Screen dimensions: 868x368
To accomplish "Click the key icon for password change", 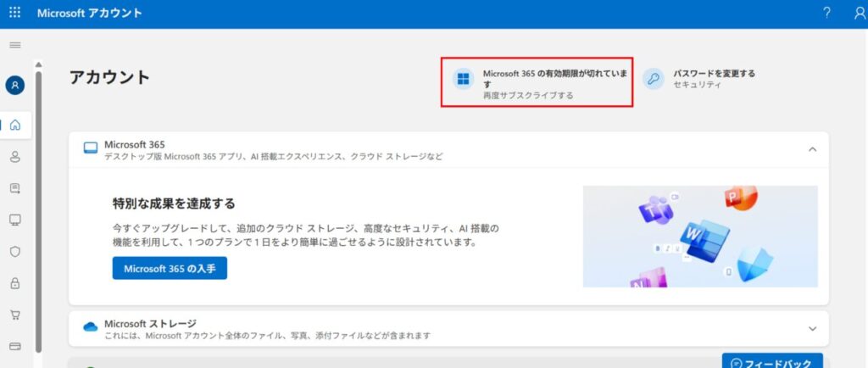I will pyautogui.click(x=654, y=79).
